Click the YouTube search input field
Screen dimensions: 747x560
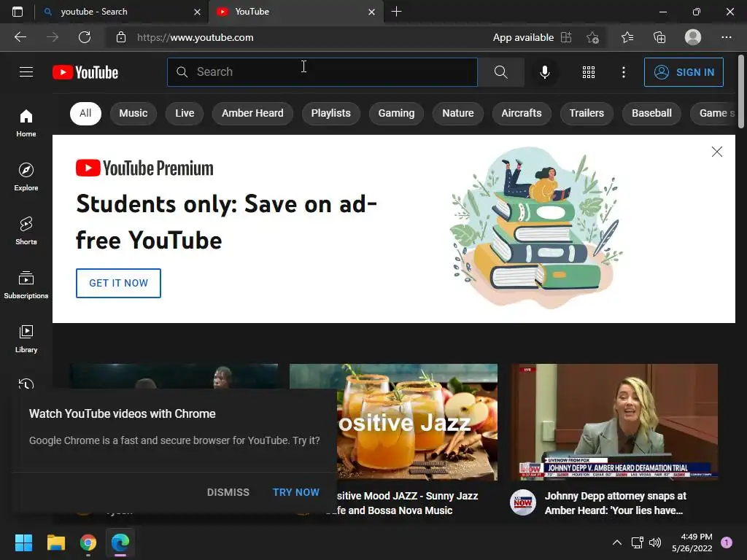click(x=322, y=72)
